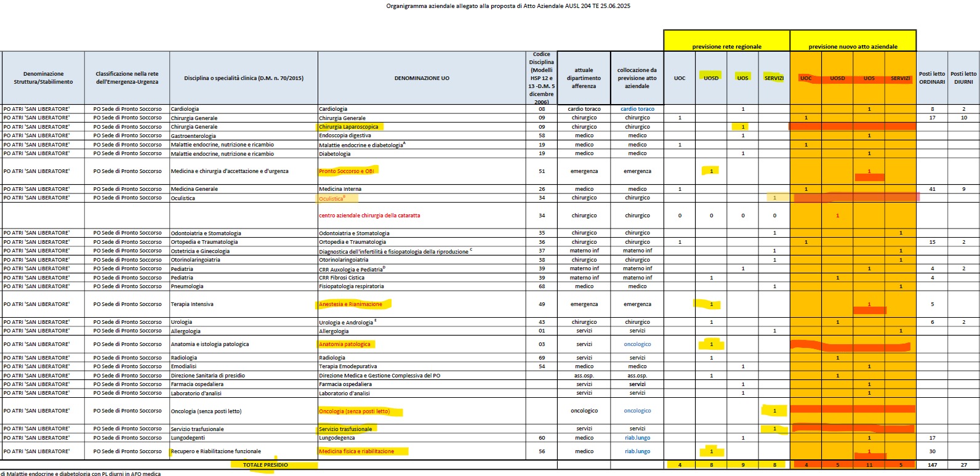The image size is (980, 476).
Task: Select the 'Posti letto ORDINARI' header
Action: (932, 78)
